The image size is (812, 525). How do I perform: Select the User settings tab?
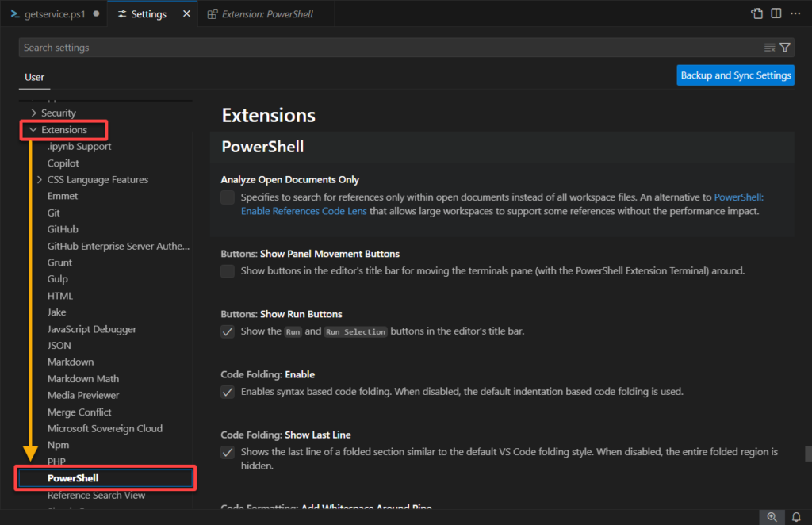[x=34, y=77]
